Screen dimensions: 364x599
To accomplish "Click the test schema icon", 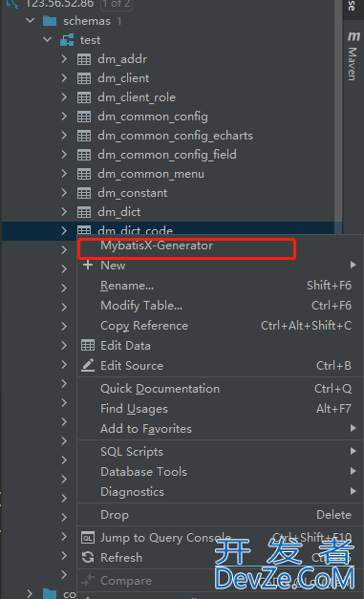I will click(67, 40).
